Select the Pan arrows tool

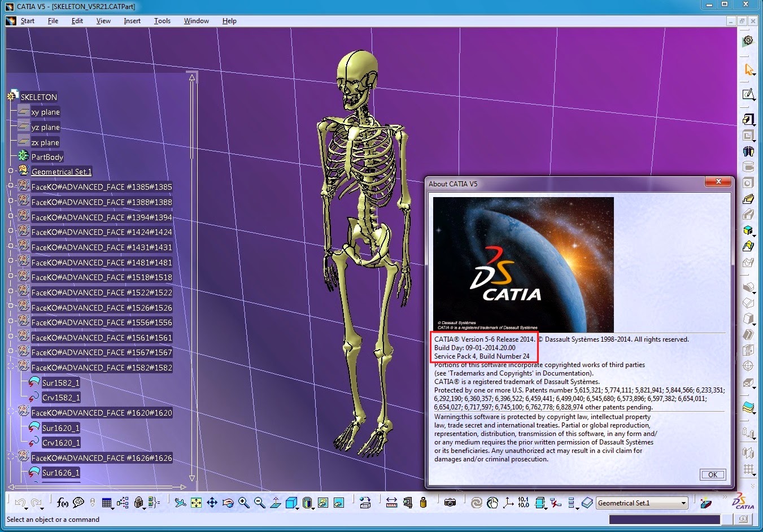coord(212,503)
